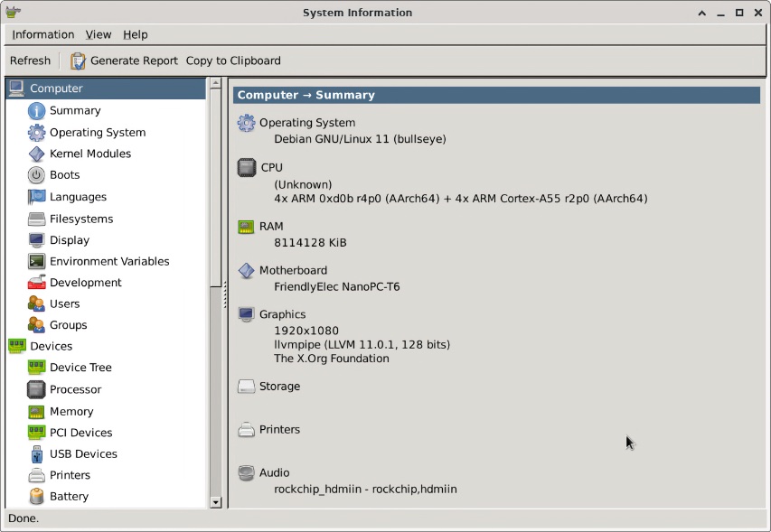Click the Refresh toolbar button
Screen dimensions: 771x532
click(30, 61)
